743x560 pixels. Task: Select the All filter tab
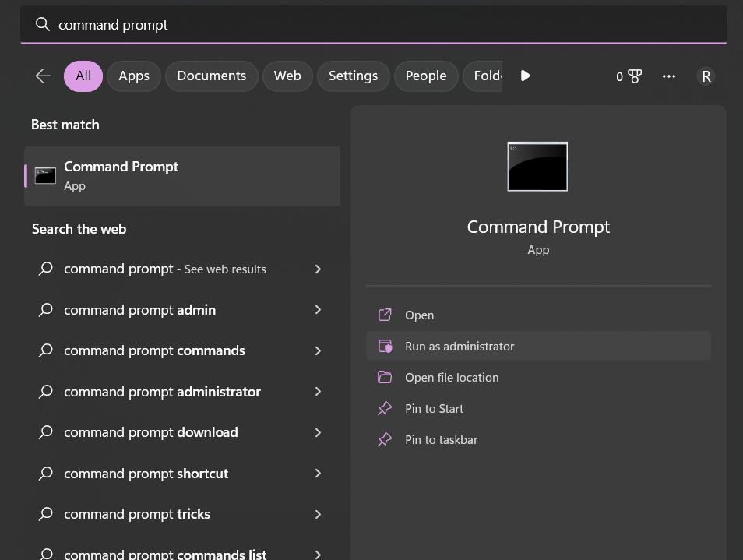pyautogui.click(x=83, y=76)
